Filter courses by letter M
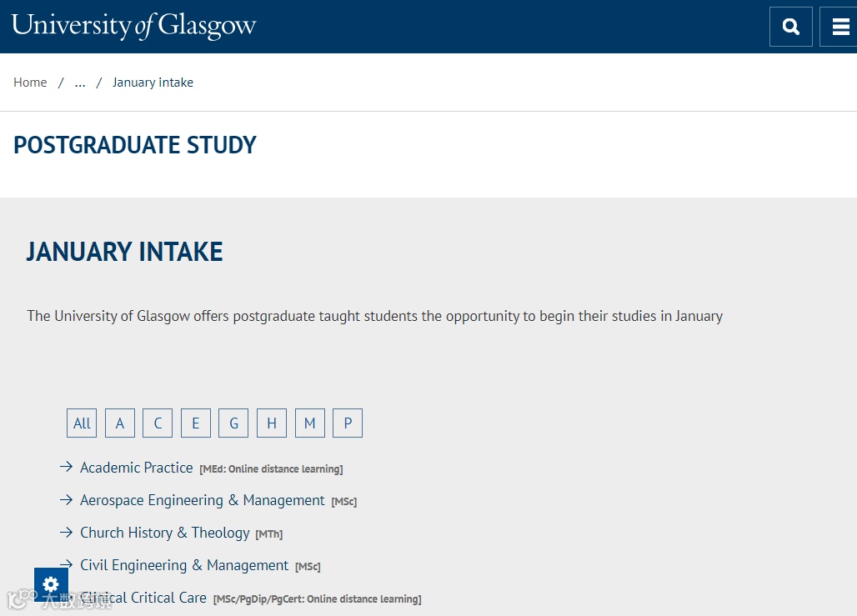Viewport: 857px width, 616px height. coord(310,423)
